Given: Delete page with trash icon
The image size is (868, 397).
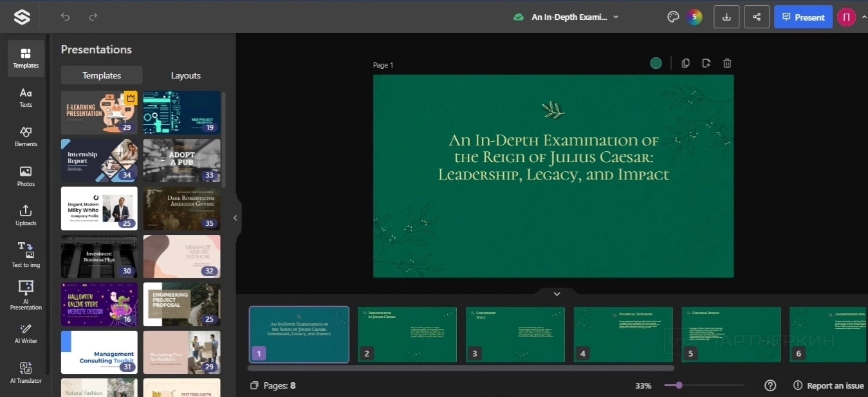Looking at the screenshot, I should [727, 63].
